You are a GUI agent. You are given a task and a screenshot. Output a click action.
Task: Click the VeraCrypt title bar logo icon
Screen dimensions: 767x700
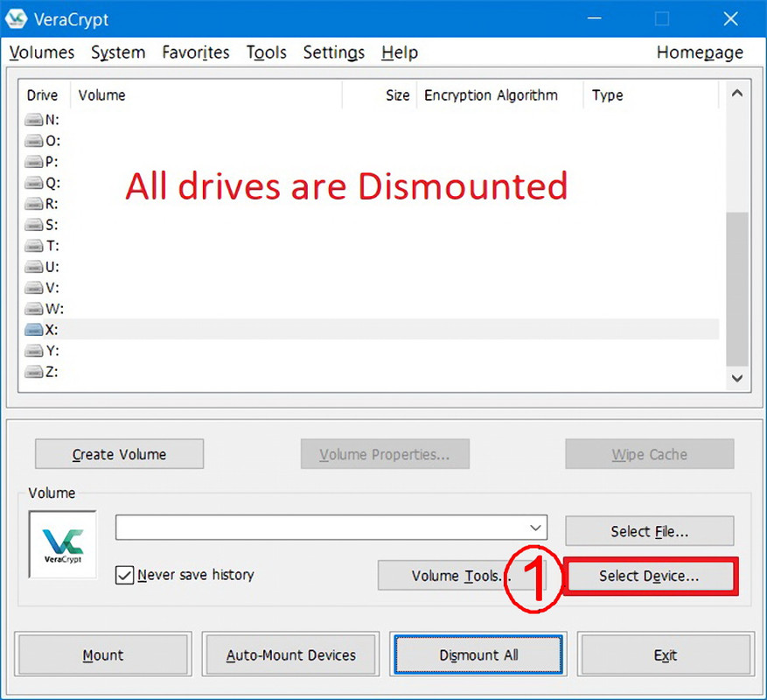click(x=16, y=19)
